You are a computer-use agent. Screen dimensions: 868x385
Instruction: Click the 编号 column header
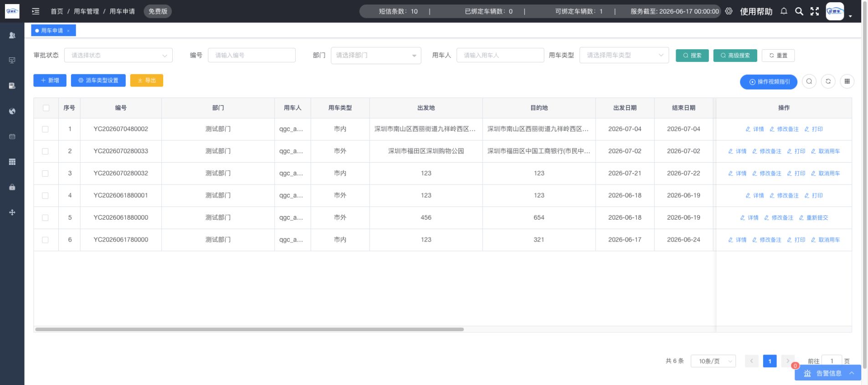tap(121, 108)
